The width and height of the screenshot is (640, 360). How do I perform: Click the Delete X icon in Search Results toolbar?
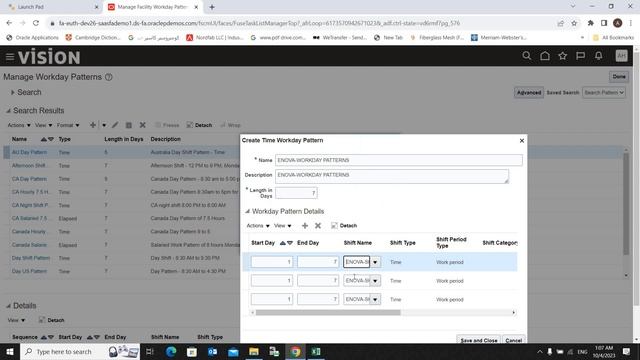pos(142,125)
